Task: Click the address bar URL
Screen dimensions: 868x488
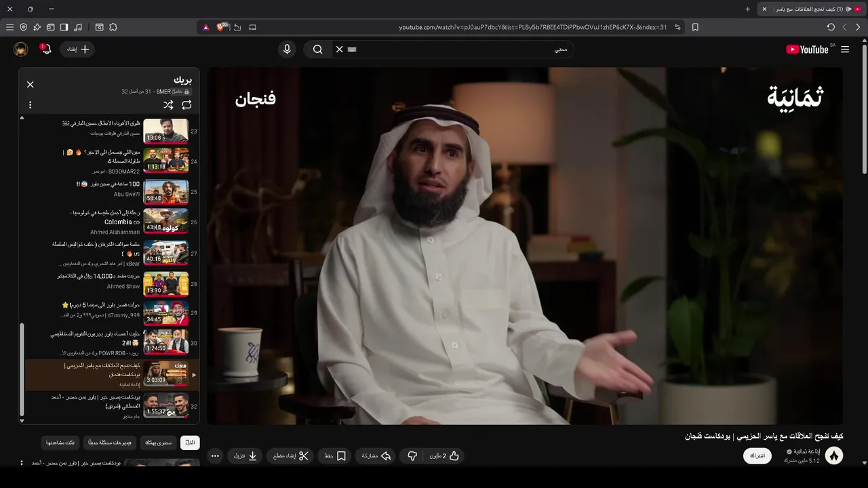Action: (532, 27)
